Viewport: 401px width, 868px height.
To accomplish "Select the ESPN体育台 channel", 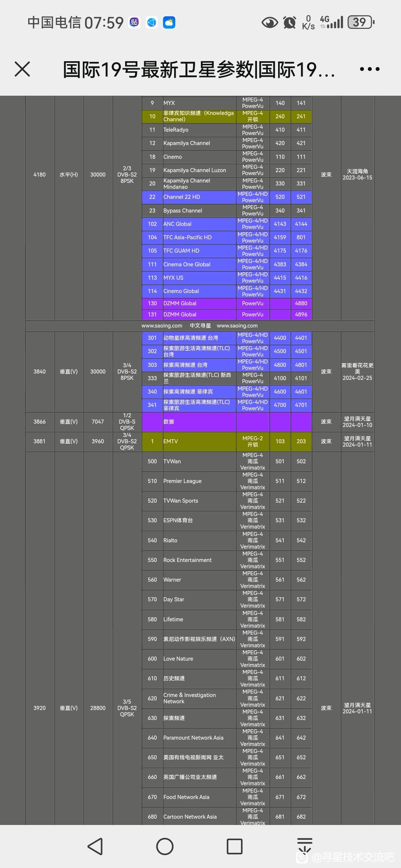I will tap(178, 520).
